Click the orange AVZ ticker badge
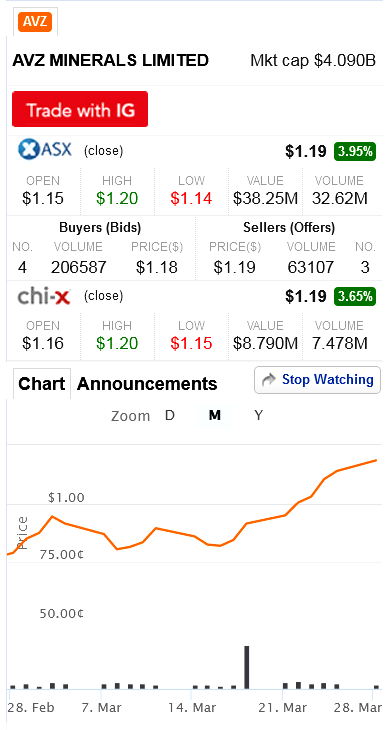The height and width of the screenshot is (730, 389). pyautogui.click(x=35, y=22)
